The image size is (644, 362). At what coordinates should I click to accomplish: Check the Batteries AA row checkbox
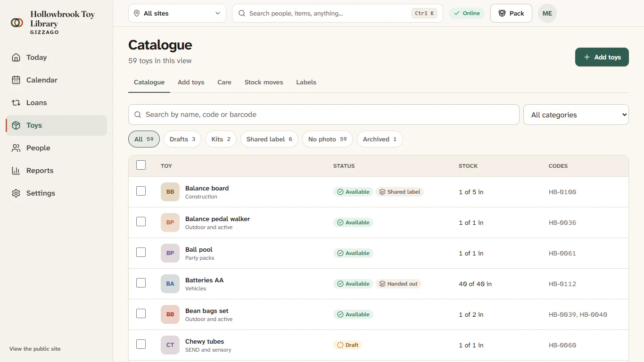click(141, 283)
